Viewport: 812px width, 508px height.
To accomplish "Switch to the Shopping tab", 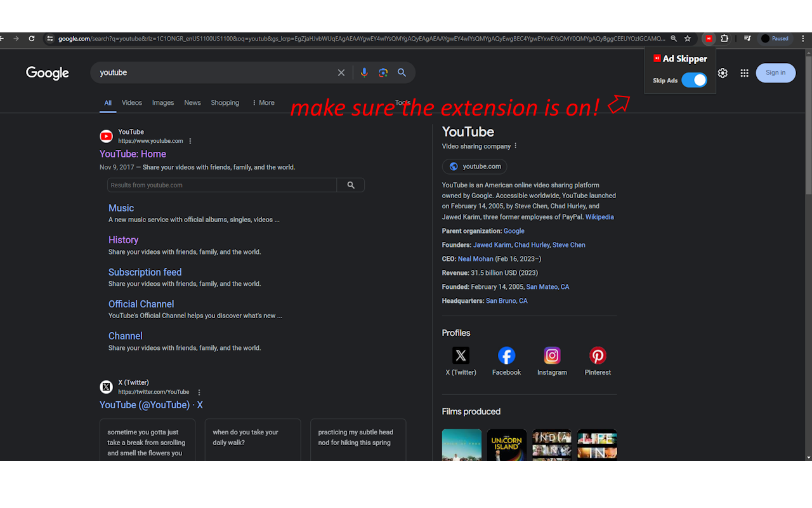I will (225, 103).
